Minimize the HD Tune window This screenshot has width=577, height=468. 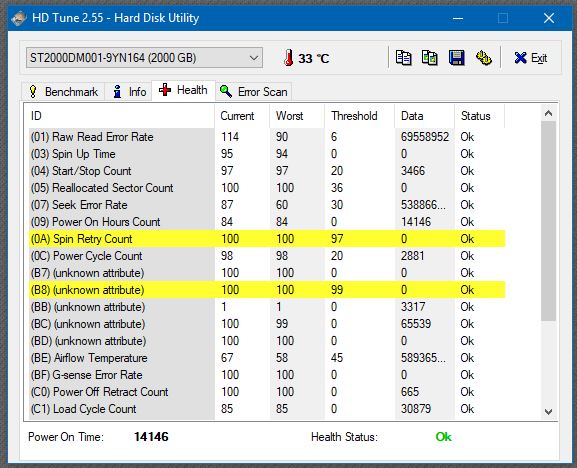458,18
